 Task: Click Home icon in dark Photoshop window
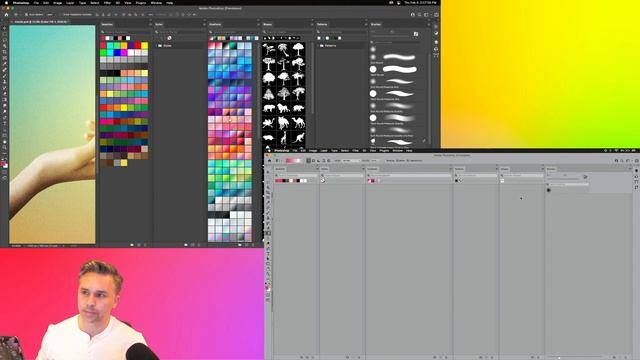[x=6, y=14]
